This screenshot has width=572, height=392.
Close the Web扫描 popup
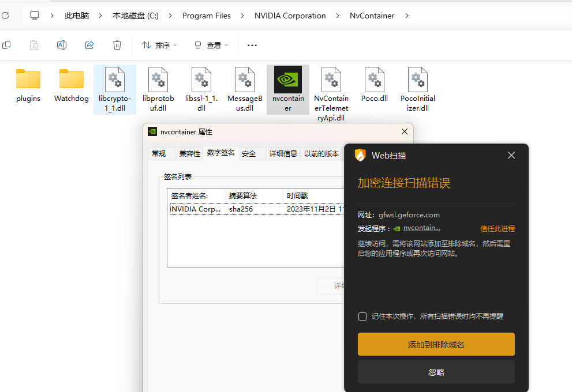(x=511, y=155)
